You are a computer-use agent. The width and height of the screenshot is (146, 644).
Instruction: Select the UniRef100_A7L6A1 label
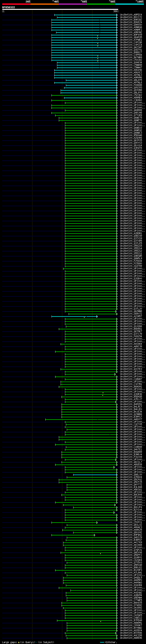click(x=131, y=572)
